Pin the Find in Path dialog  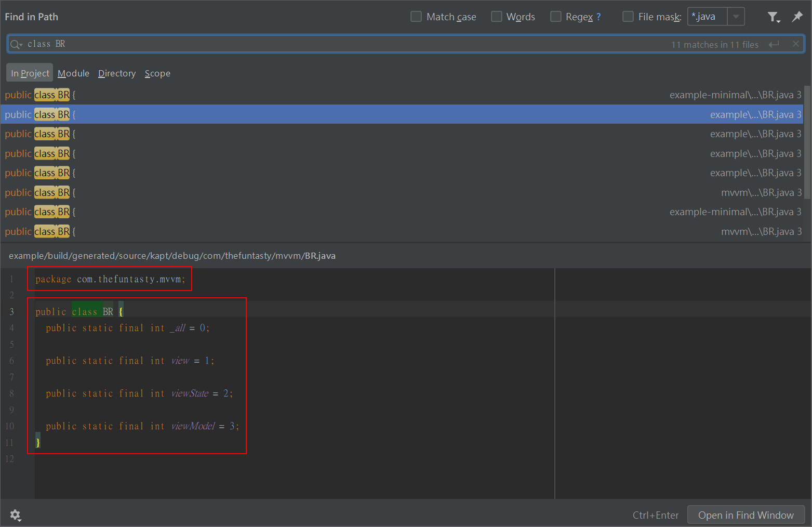coord(797,17)
